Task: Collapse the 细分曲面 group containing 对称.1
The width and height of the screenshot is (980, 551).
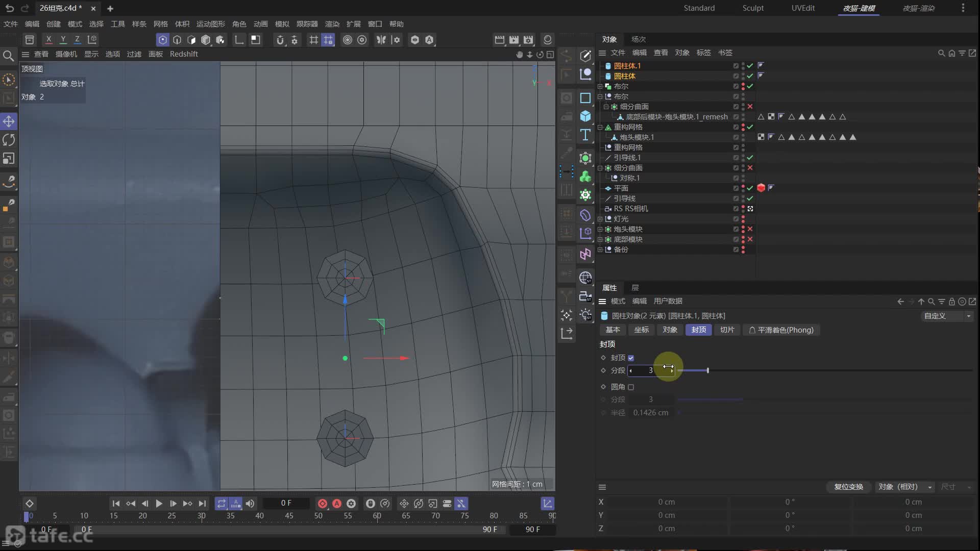Action: click(600, 168)
